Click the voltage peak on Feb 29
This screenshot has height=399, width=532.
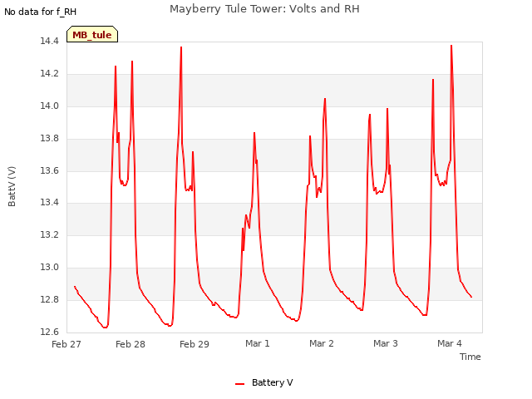(181, 47)
